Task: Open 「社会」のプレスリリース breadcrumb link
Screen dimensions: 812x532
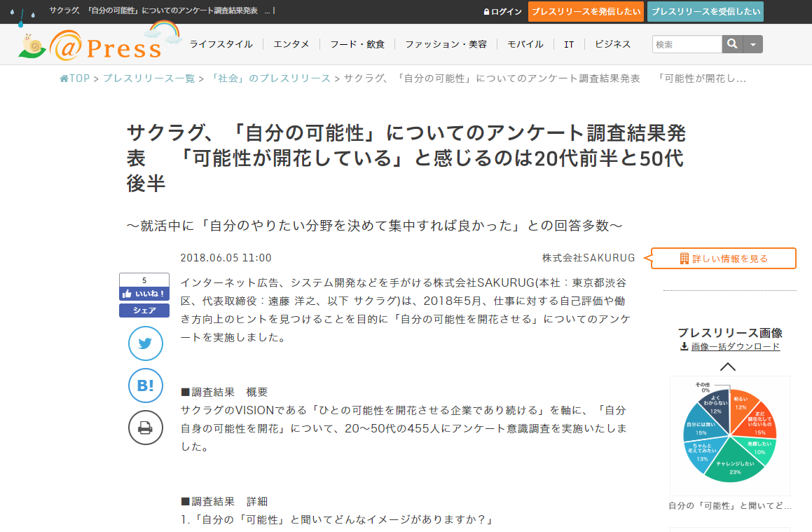Action: [x=269, y=79]
